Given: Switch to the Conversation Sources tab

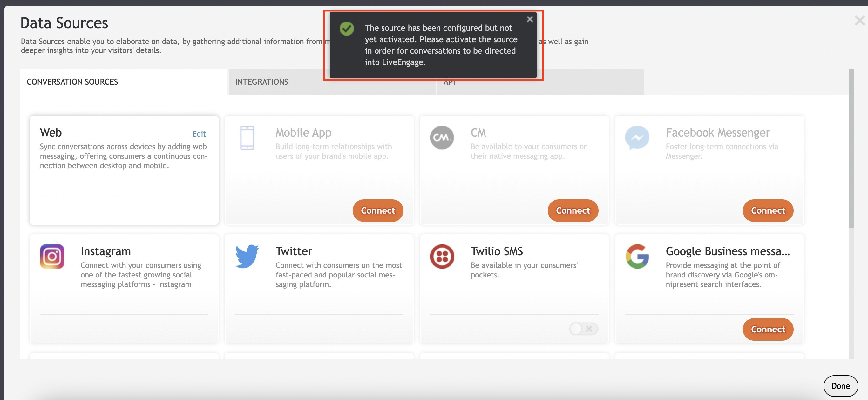Looking at the screenshot, I should pyautogui.click(x=124, y=82).
